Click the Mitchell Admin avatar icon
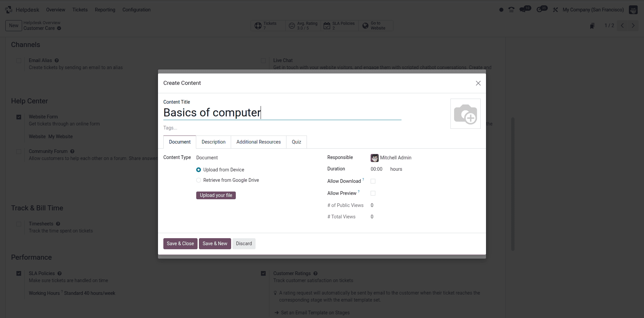This screenshot has height=318, width=644. tap(633, 10)
